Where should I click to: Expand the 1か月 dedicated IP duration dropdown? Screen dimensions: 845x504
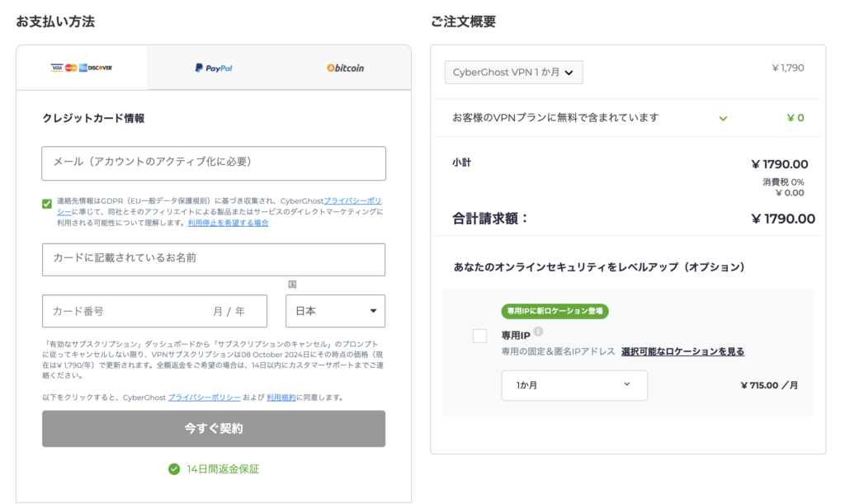pyautogui.click(x=574, y=385)
